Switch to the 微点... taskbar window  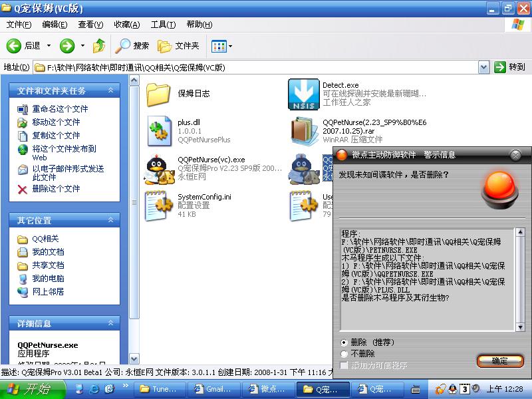tap(269, 389)
